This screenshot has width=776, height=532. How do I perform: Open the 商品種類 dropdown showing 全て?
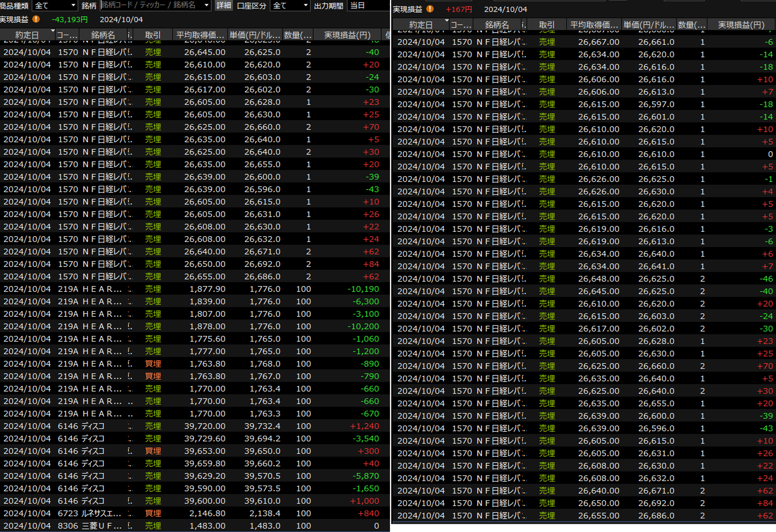pyautogui.click(x=55, y=5)
